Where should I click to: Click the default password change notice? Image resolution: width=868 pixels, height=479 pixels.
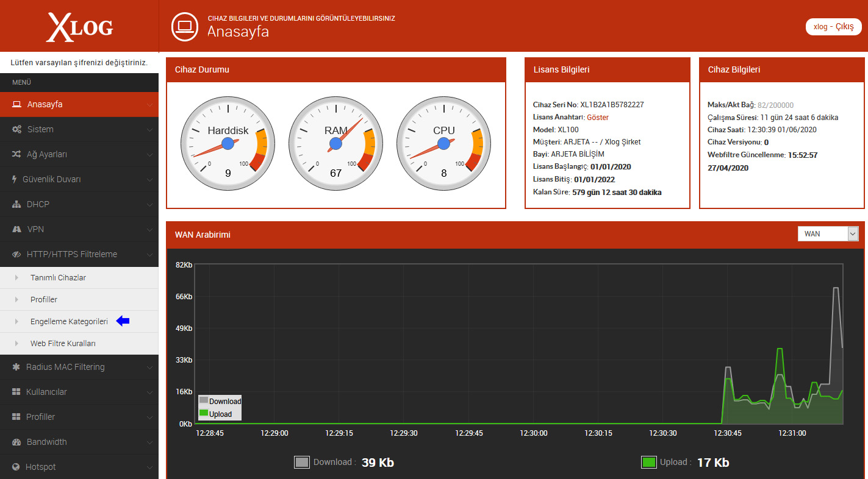pos(79,62)
